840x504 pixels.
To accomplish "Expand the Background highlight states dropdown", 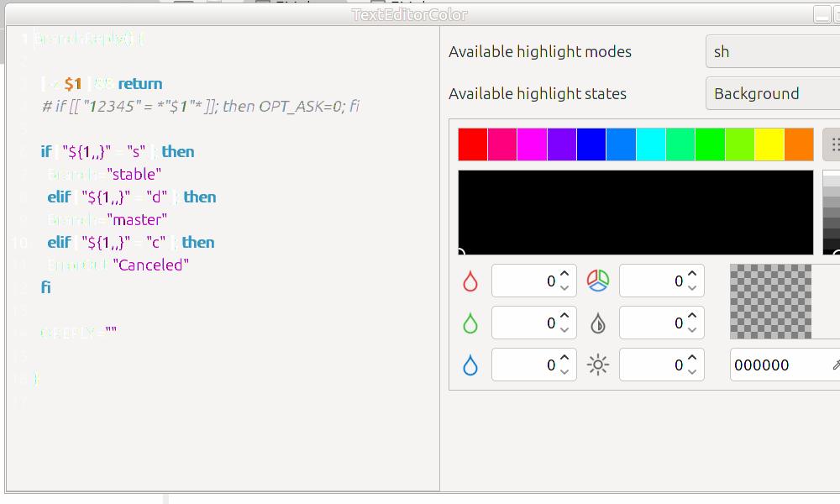I will 773,93.
